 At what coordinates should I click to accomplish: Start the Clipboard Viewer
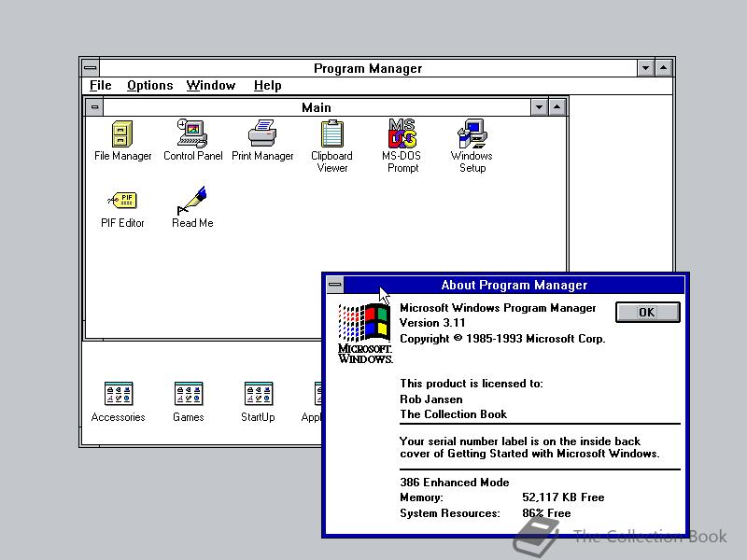(x=331, y=135)
